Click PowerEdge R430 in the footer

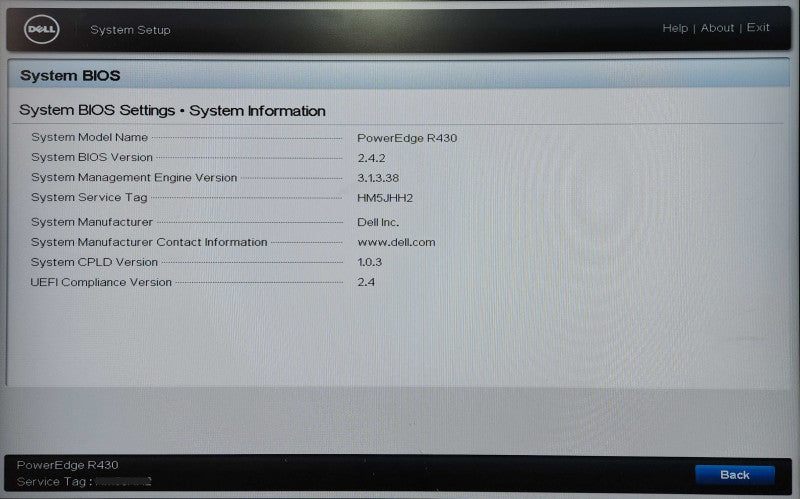(67, 465)
